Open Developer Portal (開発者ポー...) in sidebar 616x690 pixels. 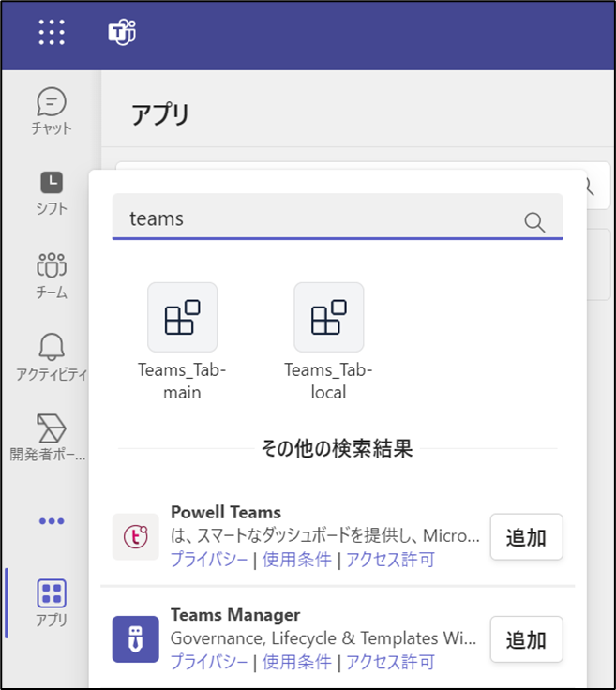(x=49, y=438)
